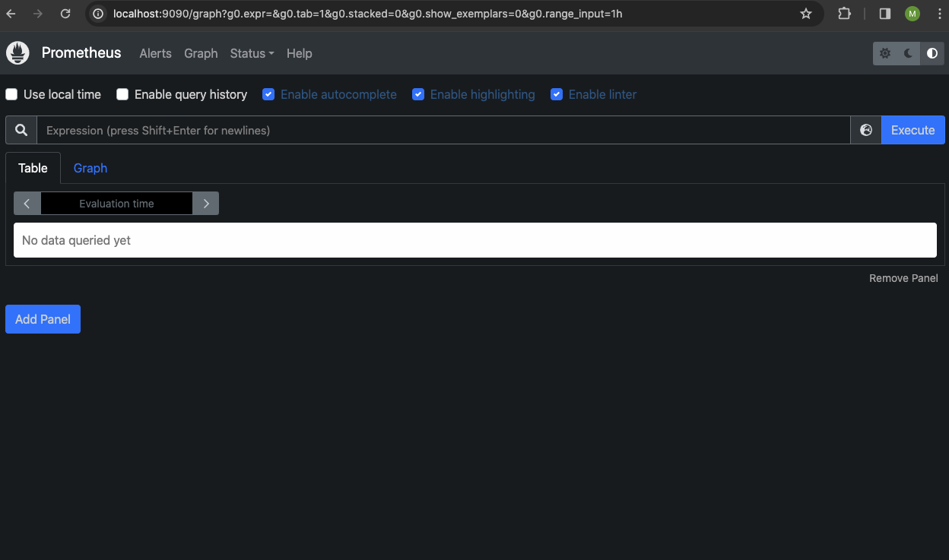Open the Alerts page

point(156,53)
